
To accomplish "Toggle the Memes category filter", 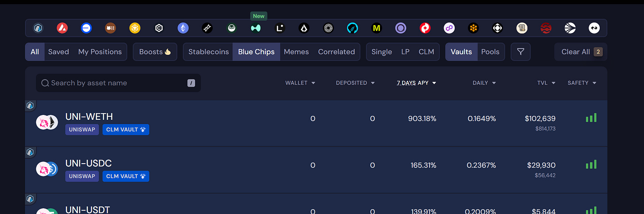I will click(x=296, y=52).
